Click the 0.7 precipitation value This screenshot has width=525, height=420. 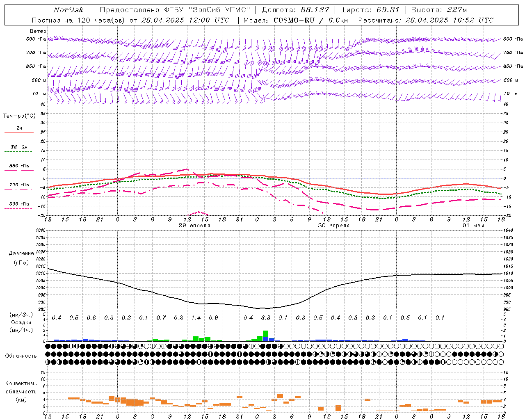161,318
